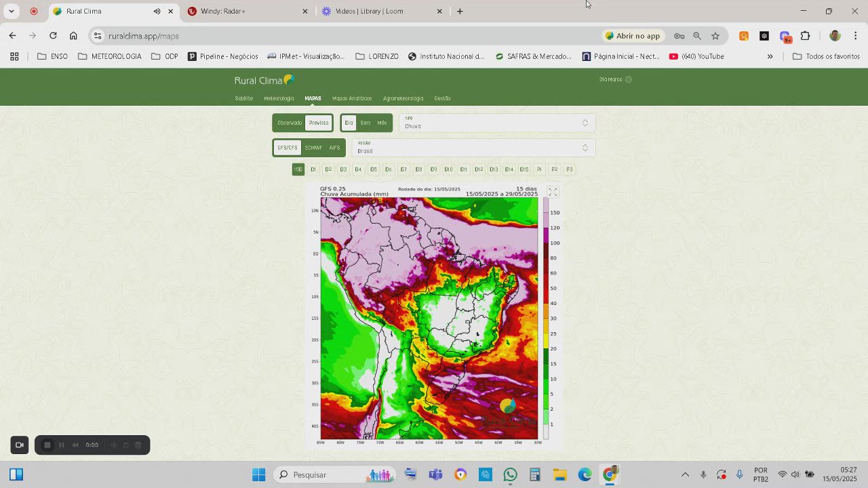Mute the Rural Clima tab using the speaker icon
The width and height of the screenshot is (868, 488).
(157, 12)
